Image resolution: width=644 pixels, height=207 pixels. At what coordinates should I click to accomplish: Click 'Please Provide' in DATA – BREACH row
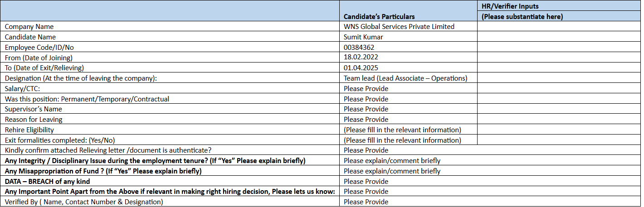point(366,182)
